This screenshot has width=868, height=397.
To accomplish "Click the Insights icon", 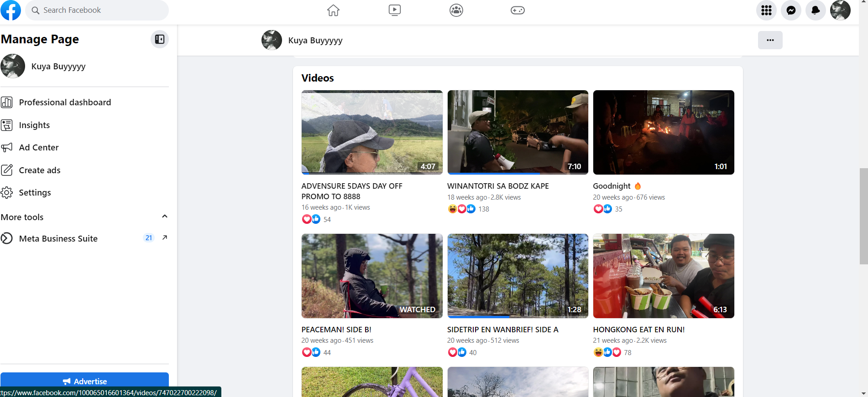I will click(7, 125).
